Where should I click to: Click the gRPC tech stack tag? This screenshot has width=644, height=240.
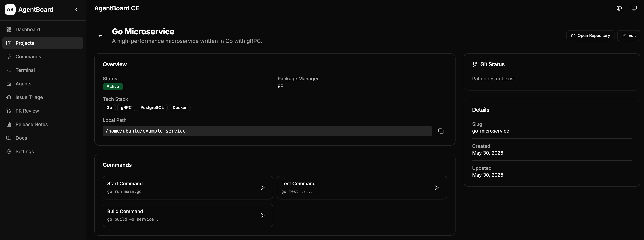point(126,108)
